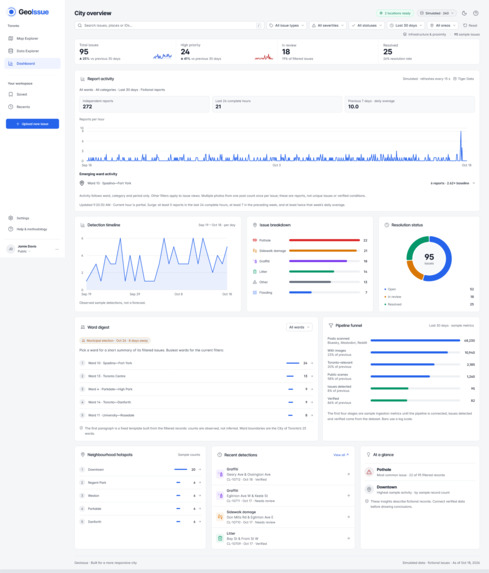Click the Pothole warning icon in At a glance

pos(369,472)
